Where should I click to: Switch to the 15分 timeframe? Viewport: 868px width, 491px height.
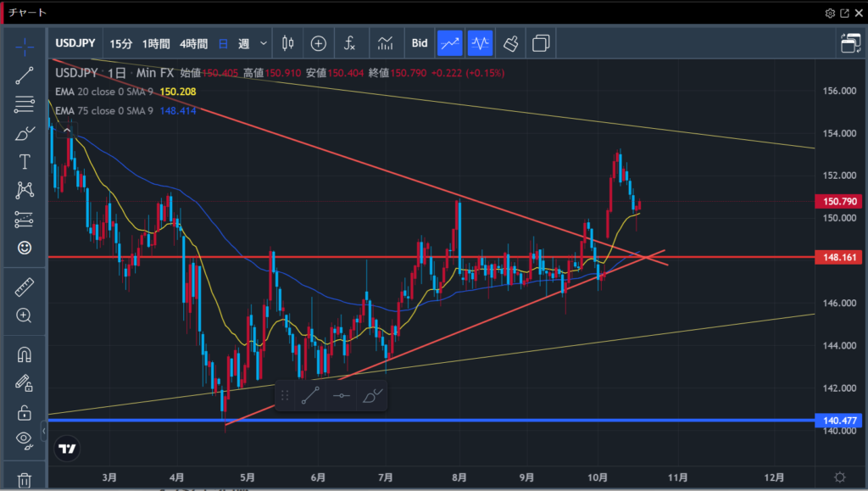[121, 43]
